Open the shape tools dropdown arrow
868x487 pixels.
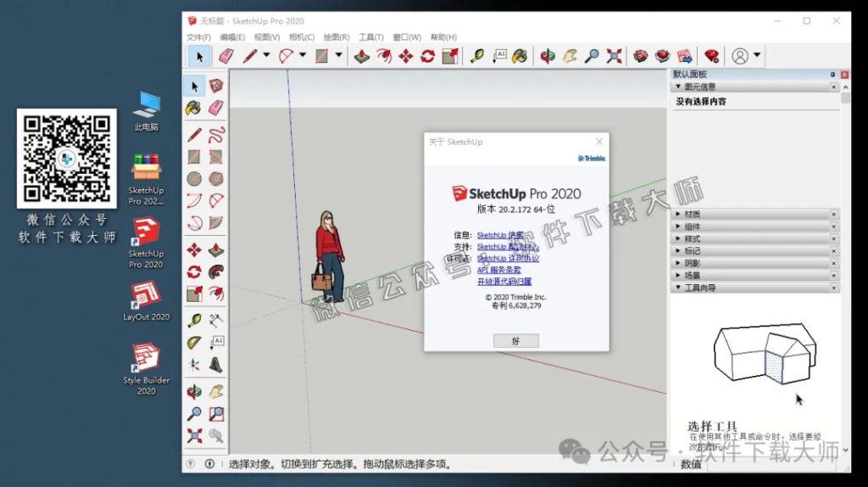pos(338,55)
